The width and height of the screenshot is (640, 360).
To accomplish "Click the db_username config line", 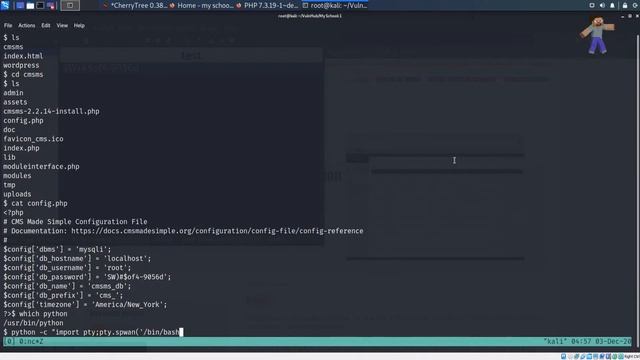I will tap(67, 268).
